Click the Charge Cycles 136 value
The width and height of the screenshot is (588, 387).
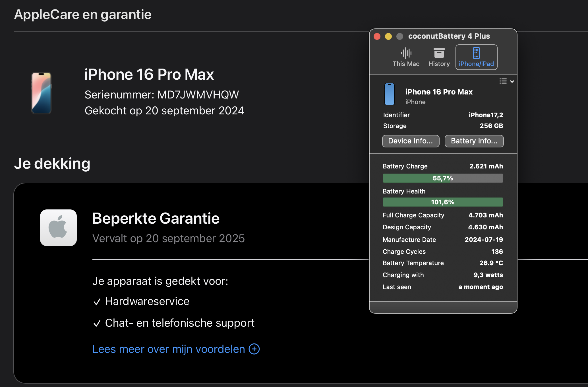497,252
